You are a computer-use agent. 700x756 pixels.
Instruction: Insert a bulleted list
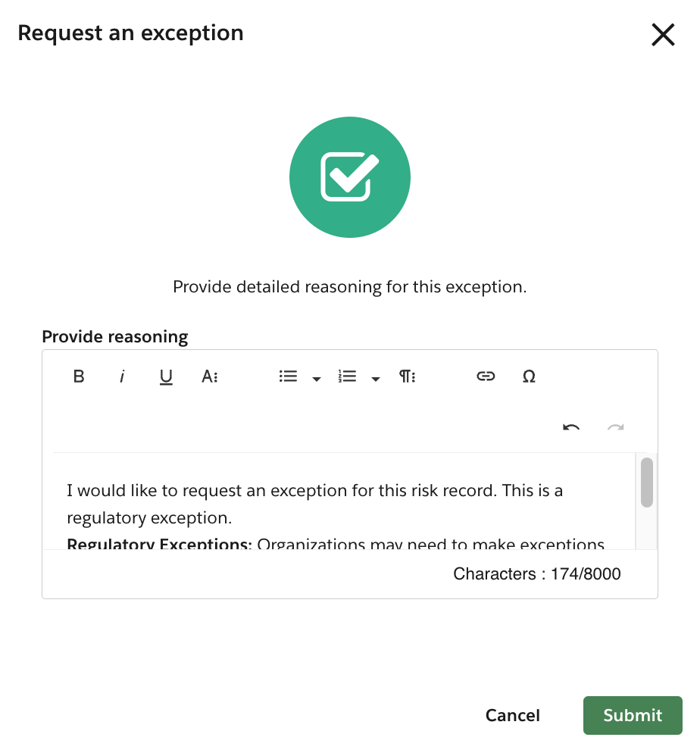tap(288, 376)
